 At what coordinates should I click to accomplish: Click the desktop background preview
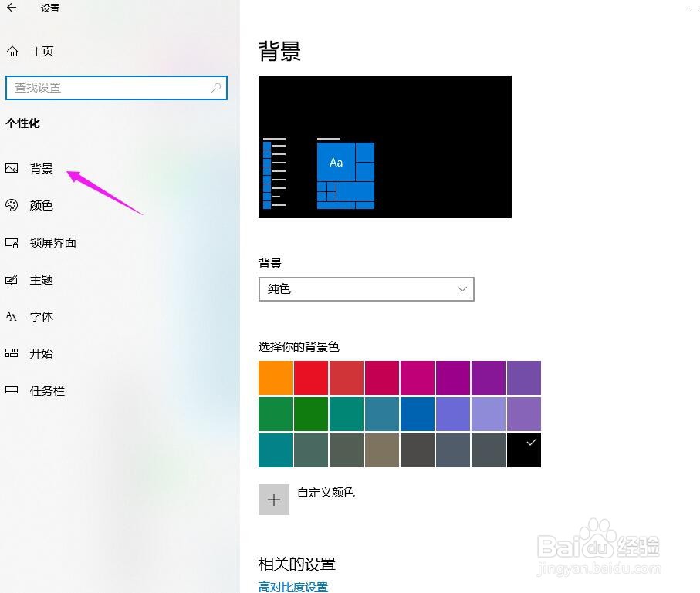point(385,147)
